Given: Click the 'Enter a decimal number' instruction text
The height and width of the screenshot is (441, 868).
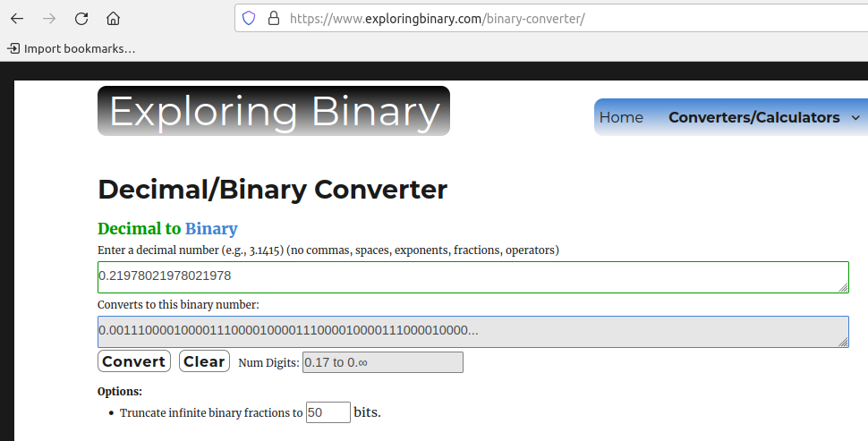Looking at the screenshot, I should (x=328, y=250).
